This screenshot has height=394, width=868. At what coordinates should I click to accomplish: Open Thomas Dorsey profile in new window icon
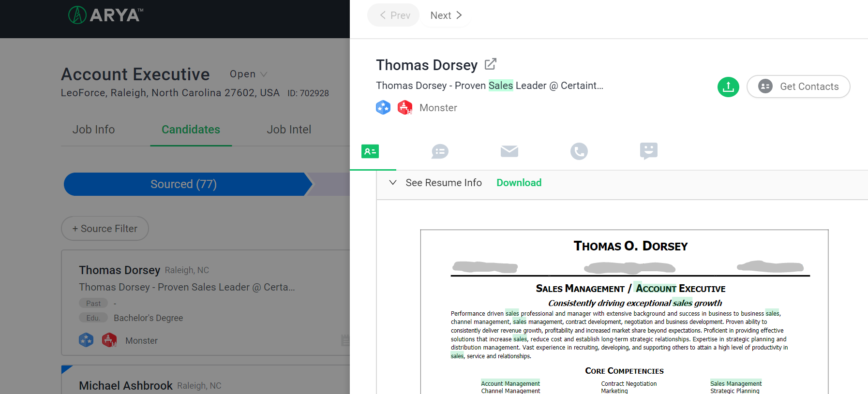(x=490, y=64)
